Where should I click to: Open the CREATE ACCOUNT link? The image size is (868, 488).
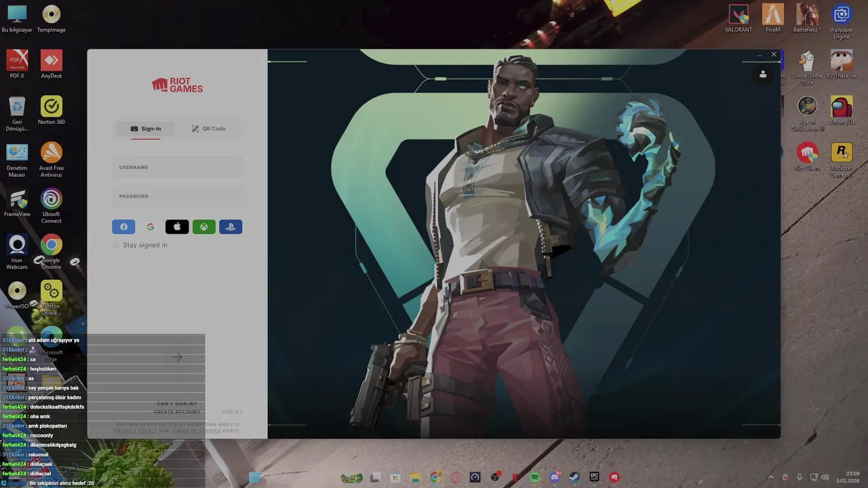pyautogui.click(x=177, y=412)
